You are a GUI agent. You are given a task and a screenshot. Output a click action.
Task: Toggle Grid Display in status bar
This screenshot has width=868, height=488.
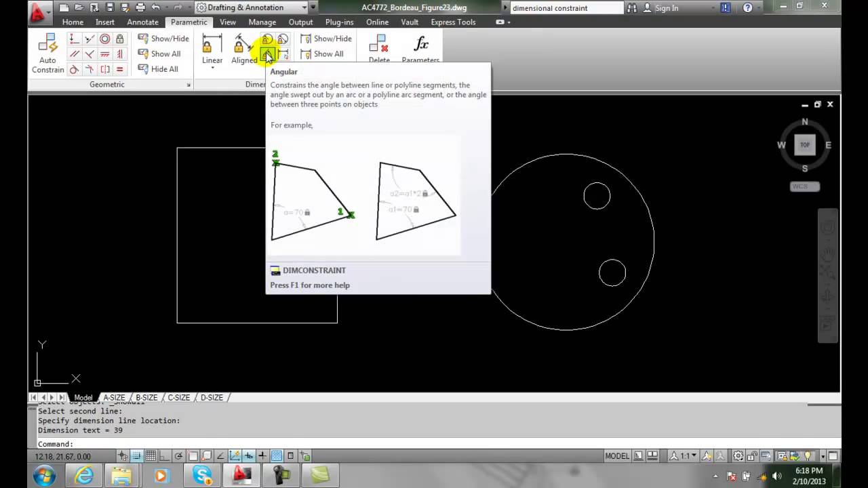coord(151,456)
